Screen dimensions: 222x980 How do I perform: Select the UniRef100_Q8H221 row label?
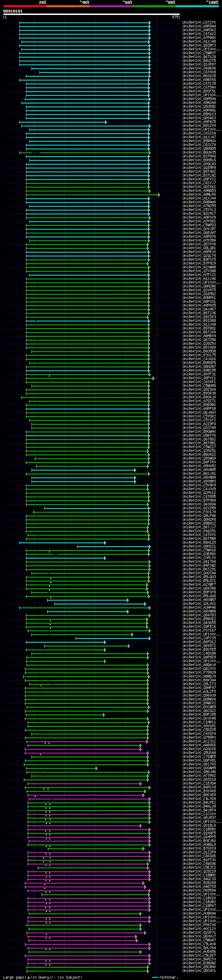(199, 546)
